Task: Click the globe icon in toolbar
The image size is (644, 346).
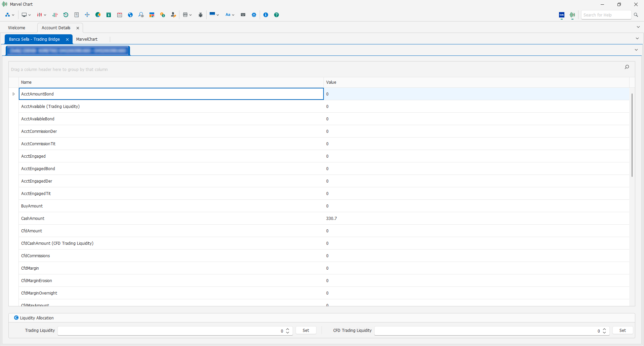Action: (130, 15)
